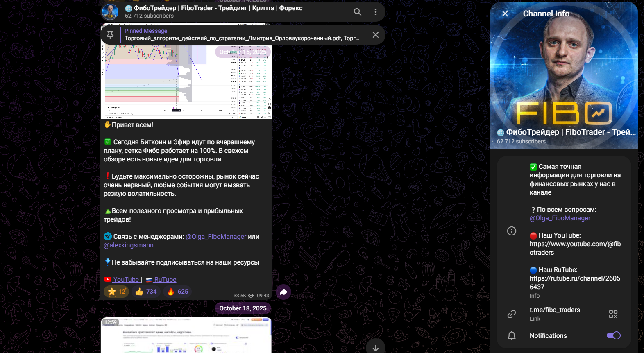Close the Channel Info panel

pyautogui.click(x=505, y=14)
